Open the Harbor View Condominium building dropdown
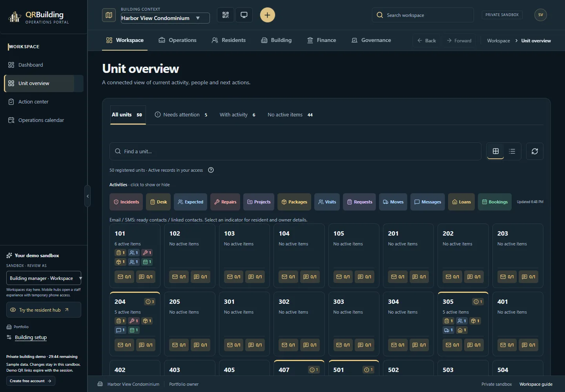Screen dimensions: 565x392 [165, 18]
